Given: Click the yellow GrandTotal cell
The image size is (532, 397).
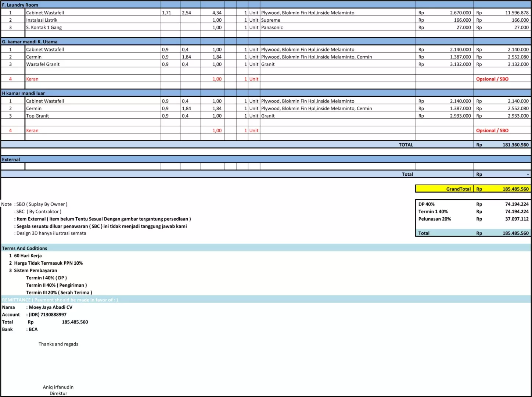Looking at the screenshot, I should click(445, 189).
